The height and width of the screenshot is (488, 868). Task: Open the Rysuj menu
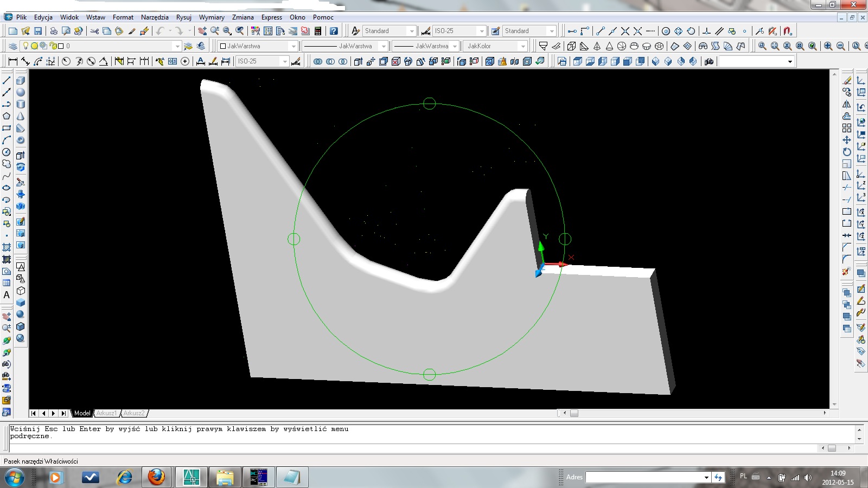pos(184,17)
